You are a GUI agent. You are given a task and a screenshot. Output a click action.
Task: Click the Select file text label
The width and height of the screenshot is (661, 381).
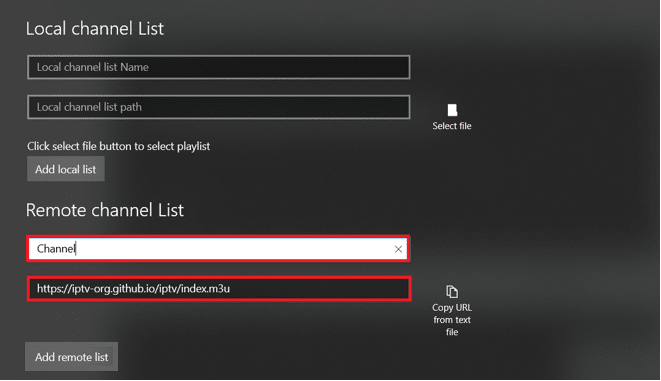point(452,126)
